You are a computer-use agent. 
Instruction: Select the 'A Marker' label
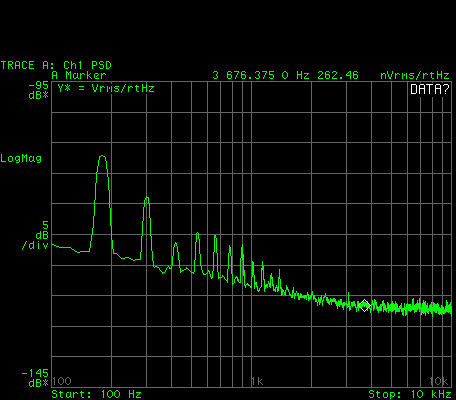(x=79, y=75)
